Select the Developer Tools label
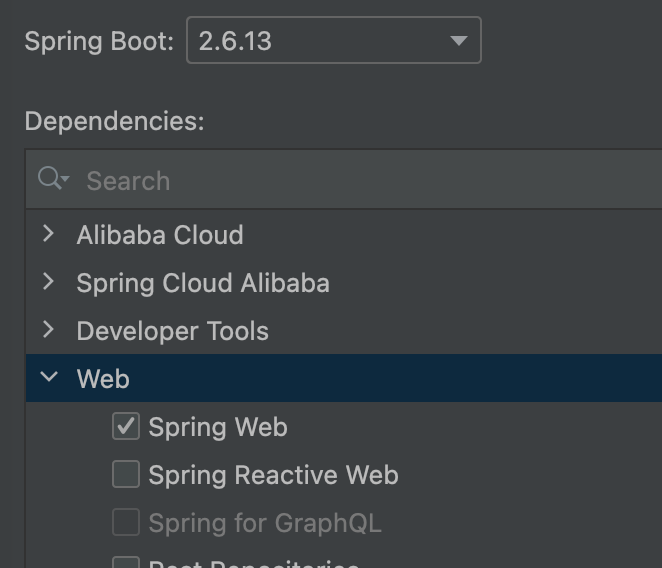Viewport: 662px width, 568px height. 172,331
